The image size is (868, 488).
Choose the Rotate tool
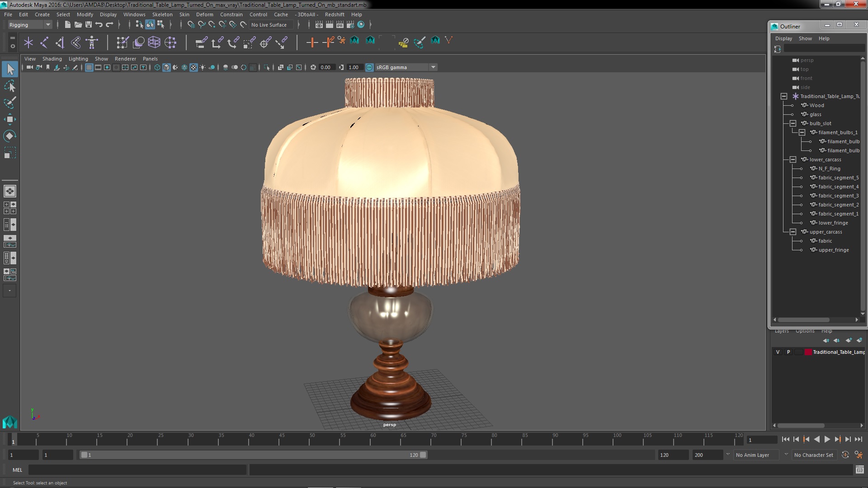9,136
